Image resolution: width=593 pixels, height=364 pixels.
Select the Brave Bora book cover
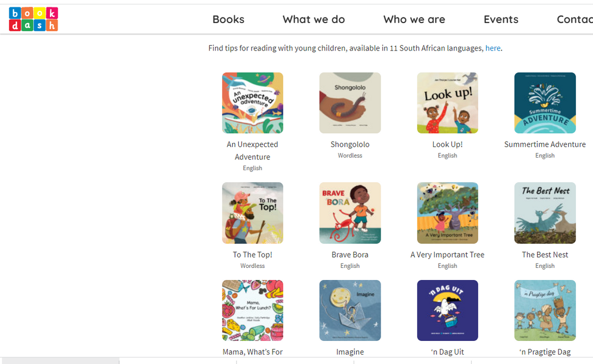click(350, 213)
